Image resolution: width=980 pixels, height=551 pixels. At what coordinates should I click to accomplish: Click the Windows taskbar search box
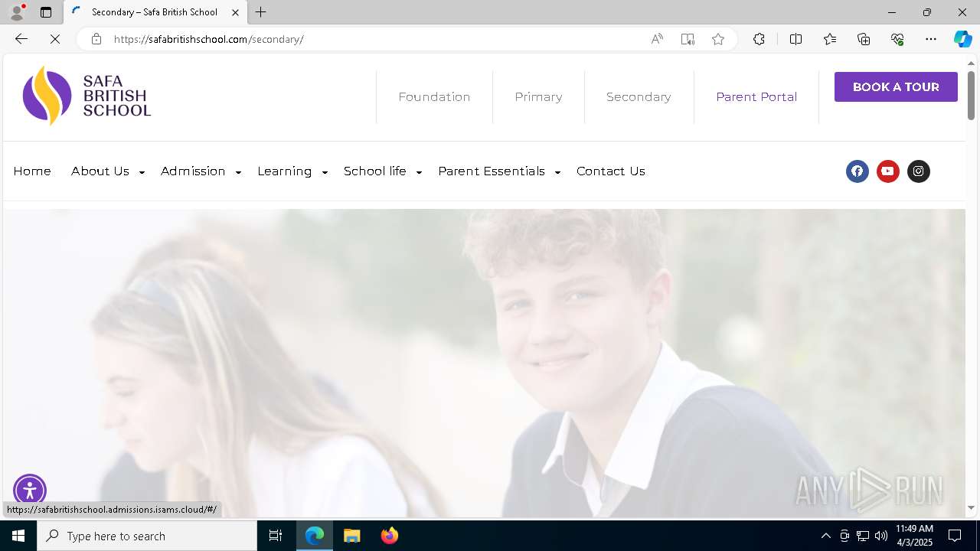pos(147,536)
